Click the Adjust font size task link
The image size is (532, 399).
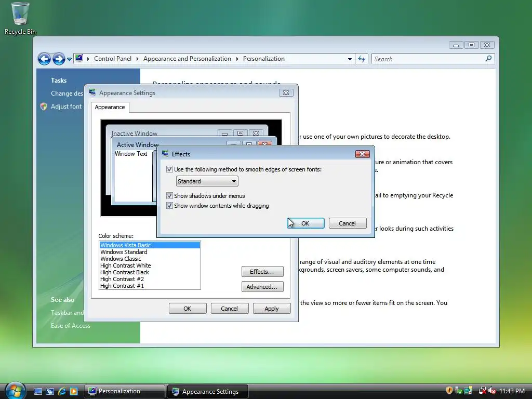tap(66, 107)
